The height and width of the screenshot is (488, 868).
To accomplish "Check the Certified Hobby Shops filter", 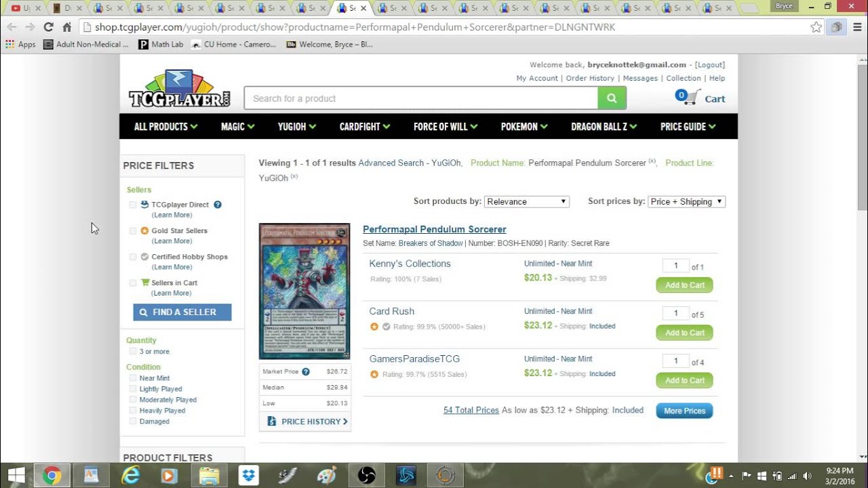I will pos(133,257).
